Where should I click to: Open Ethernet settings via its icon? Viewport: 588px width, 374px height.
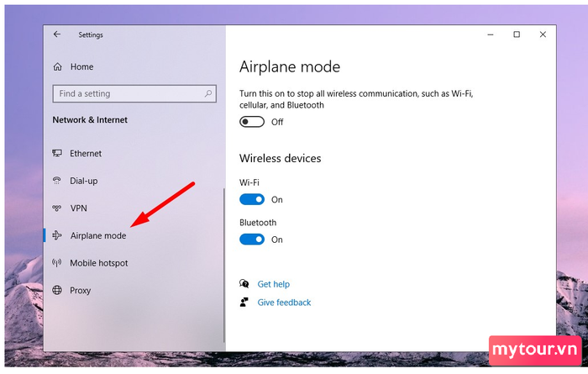click(x=57, y=153)
